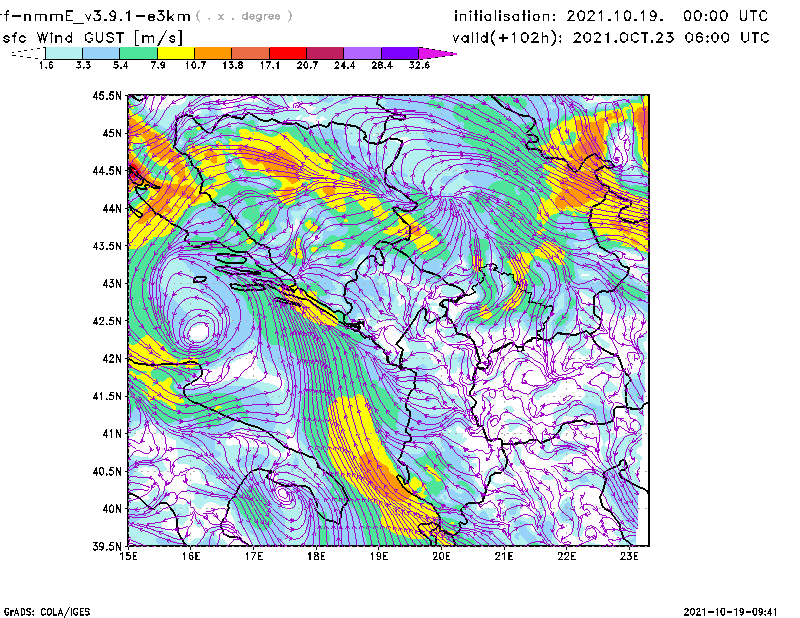
Task: Click the 19E longitude label
Action: [x=379, y=556]
